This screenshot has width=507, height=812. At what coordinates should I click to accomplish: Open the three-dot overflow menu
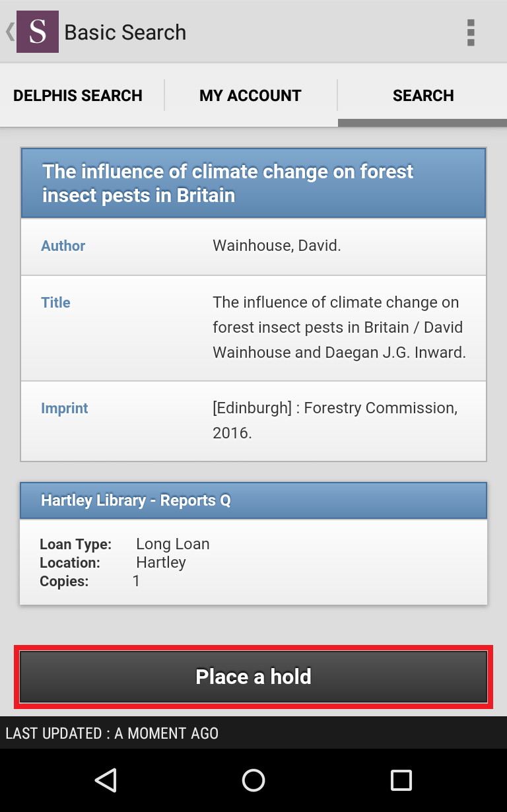470,32
